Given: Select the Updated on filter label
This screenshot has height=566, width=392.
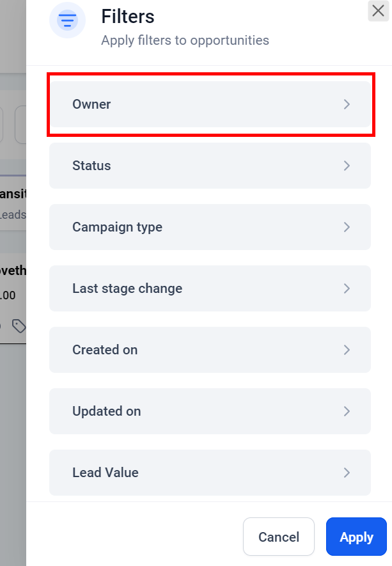Looking at the screenshot, I should [x=106, y=411].
